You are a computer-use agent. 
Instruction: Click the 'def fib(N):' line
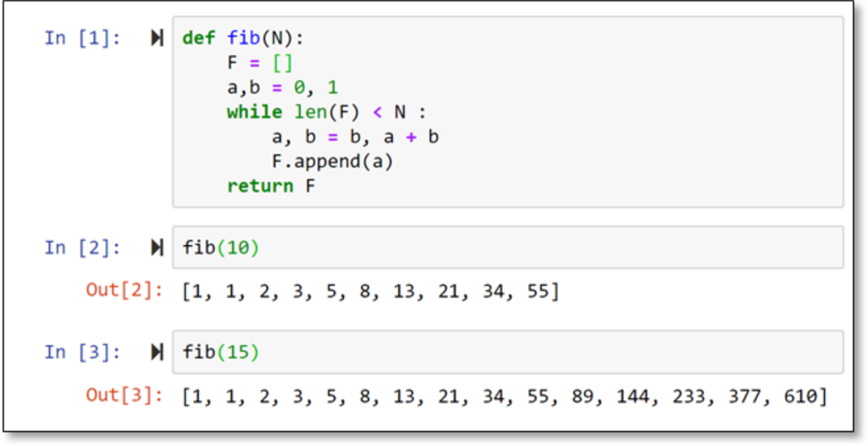tap(243, 38)
